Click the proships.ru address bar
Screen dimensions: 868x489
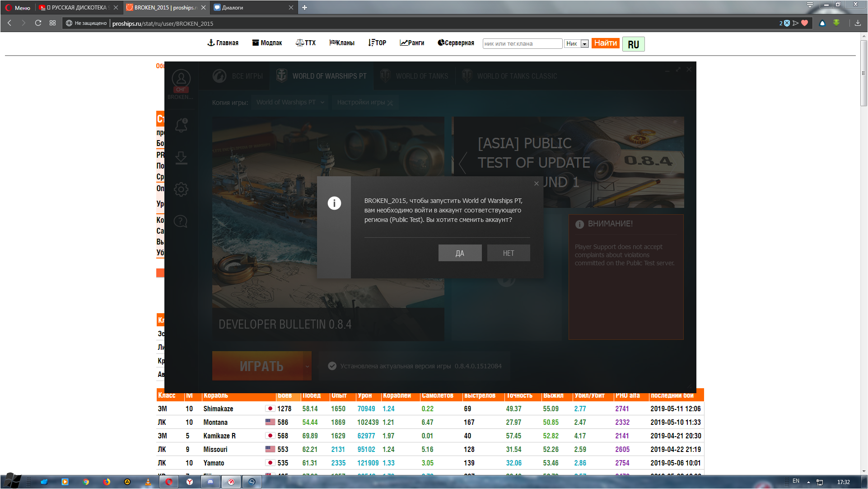pos(443,24)
